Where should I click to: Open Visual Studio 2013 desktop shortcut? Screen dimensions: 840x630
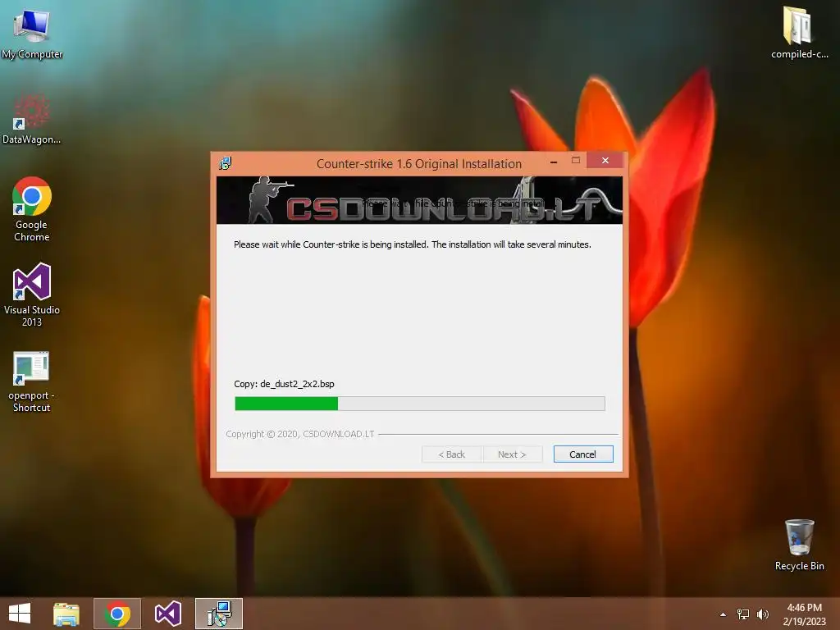(x=32, y=294)
